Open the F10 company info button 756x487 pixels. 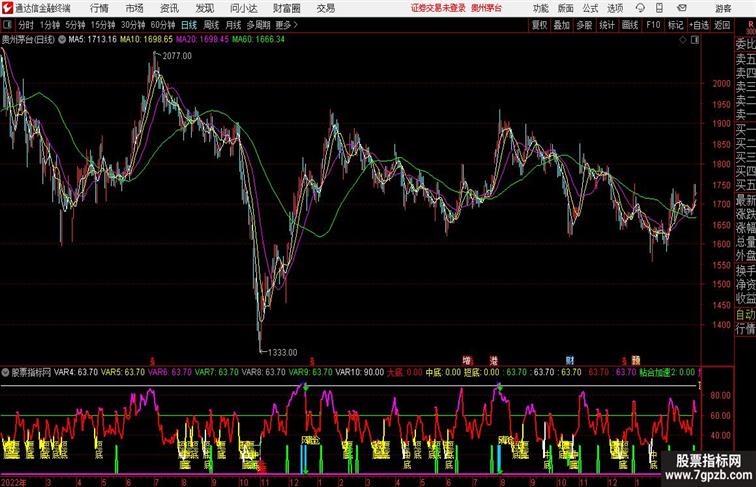(x=653, y=25)
